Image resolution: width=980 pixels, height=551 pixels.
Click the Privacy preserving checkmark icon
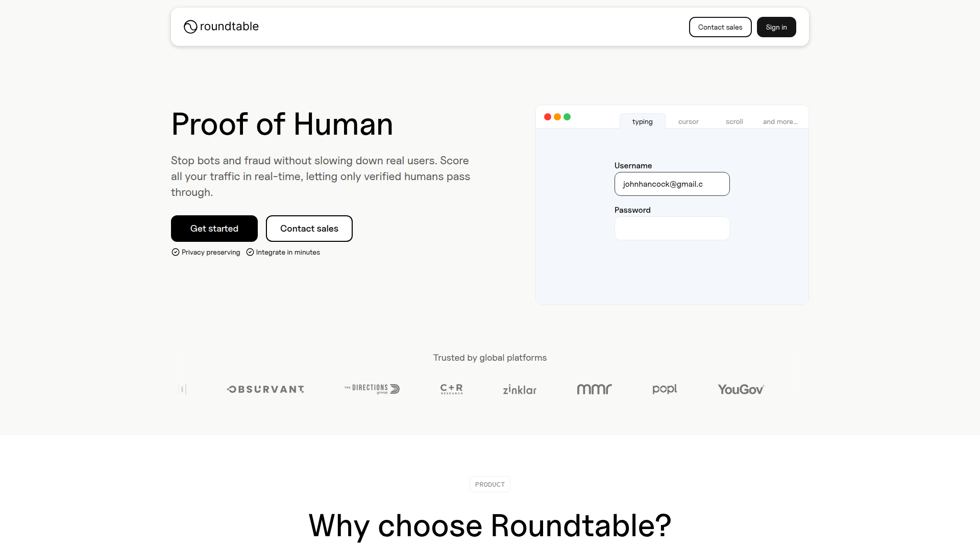point(176,252)
